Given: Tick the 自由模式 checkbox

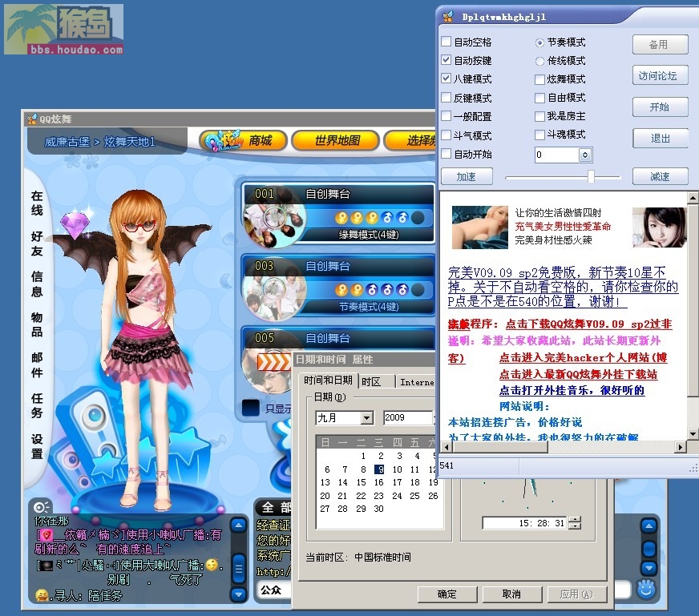Looking at the screenshot, I should pyautogui.click(x=539, y=98).
